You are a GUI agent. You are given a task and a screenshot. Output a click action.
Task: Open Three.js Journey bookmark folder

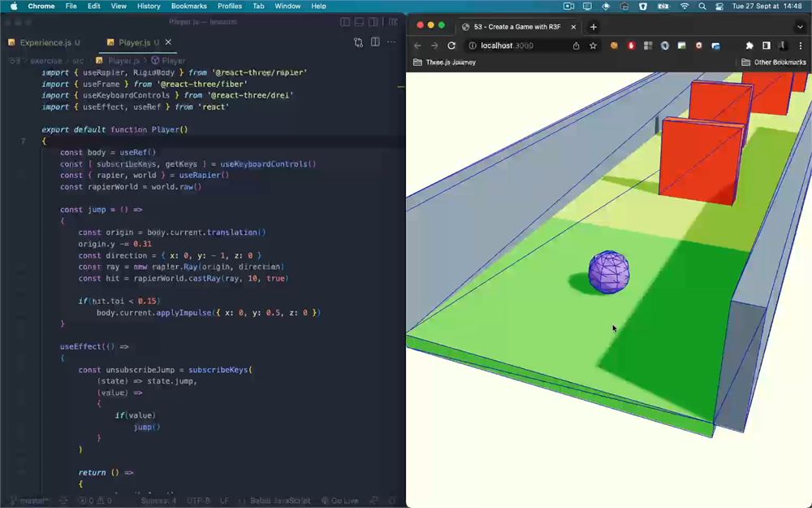coord(444,63)
